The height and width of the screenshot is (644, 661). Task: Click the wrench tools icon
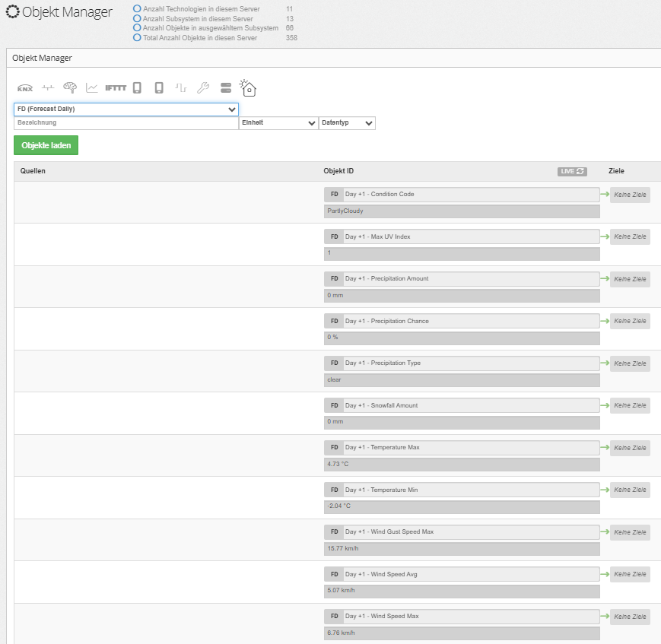(x=203, y=88)
